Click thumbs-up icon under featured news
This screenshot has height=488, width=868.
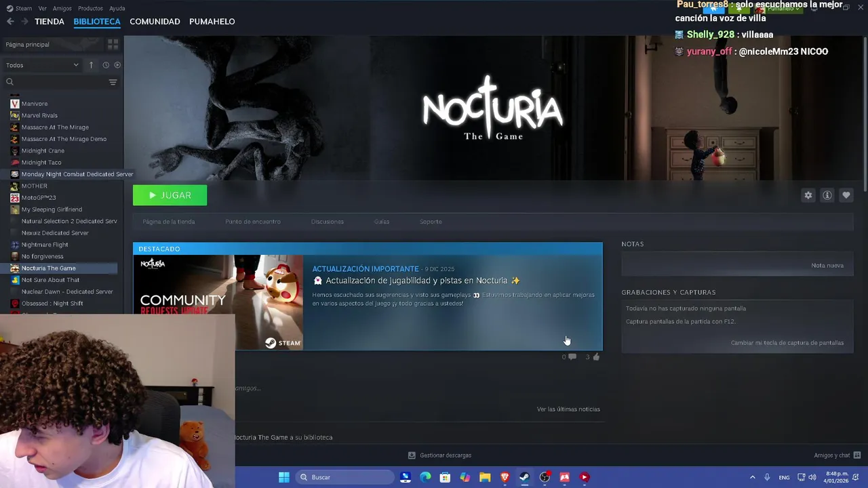pyautogui.click(x=596, y=357)
